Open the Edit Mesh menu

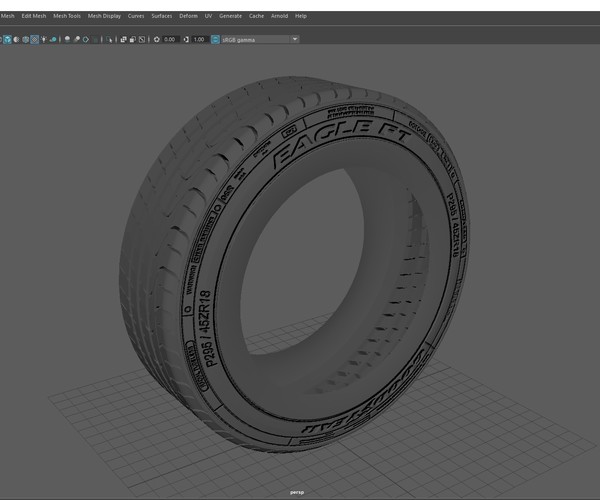coord(34,16)
